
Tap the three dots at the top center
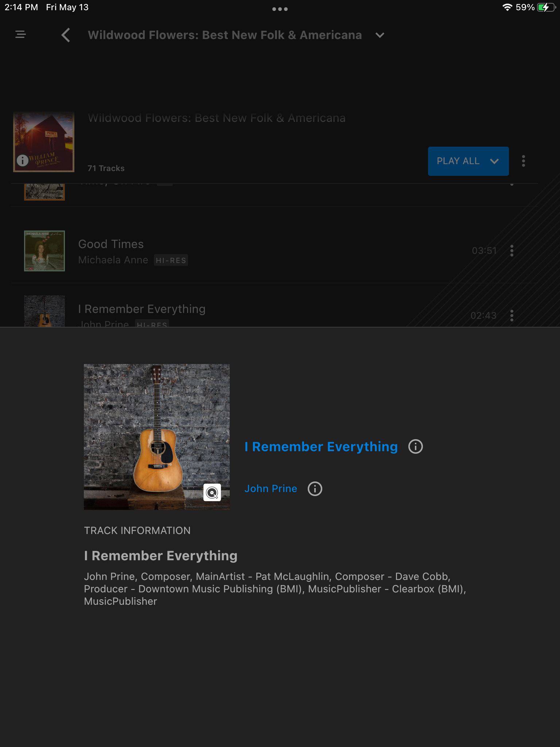tap(280, 9)
